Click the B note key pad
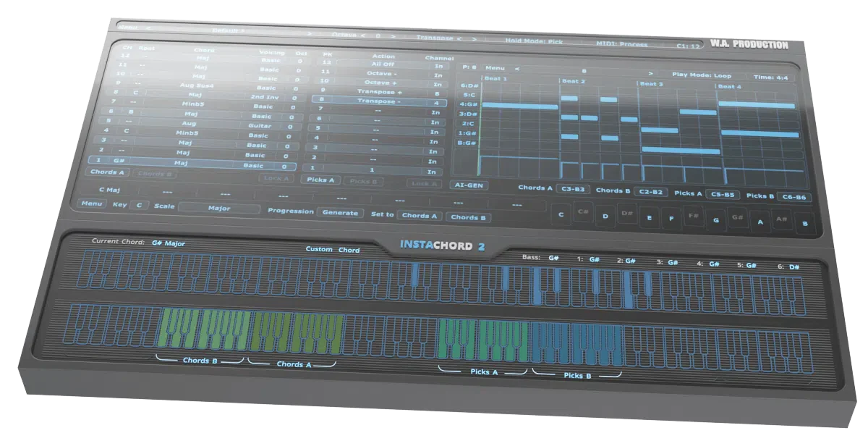 click(x=805, y=224)
